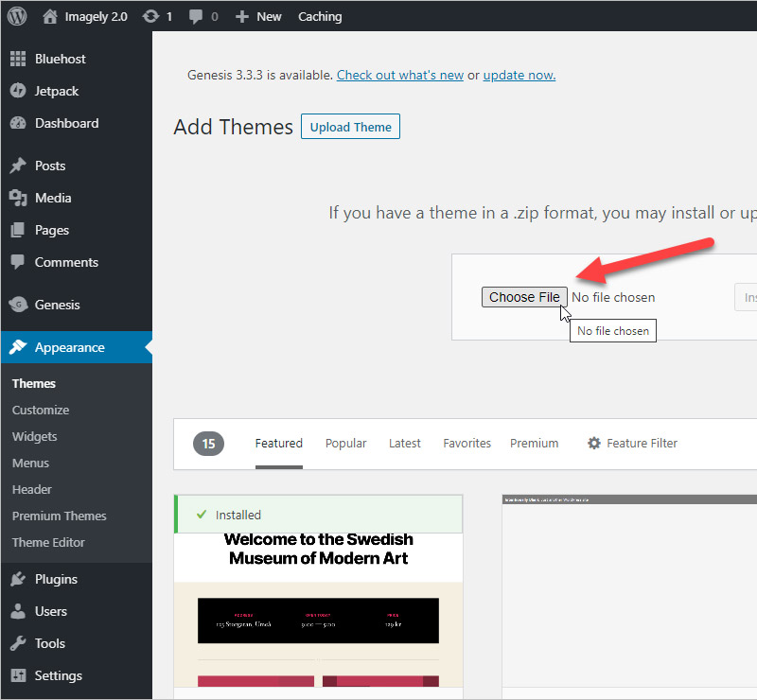
Task: Click the Appearance paintbrush icon
Action: point(18,347)
